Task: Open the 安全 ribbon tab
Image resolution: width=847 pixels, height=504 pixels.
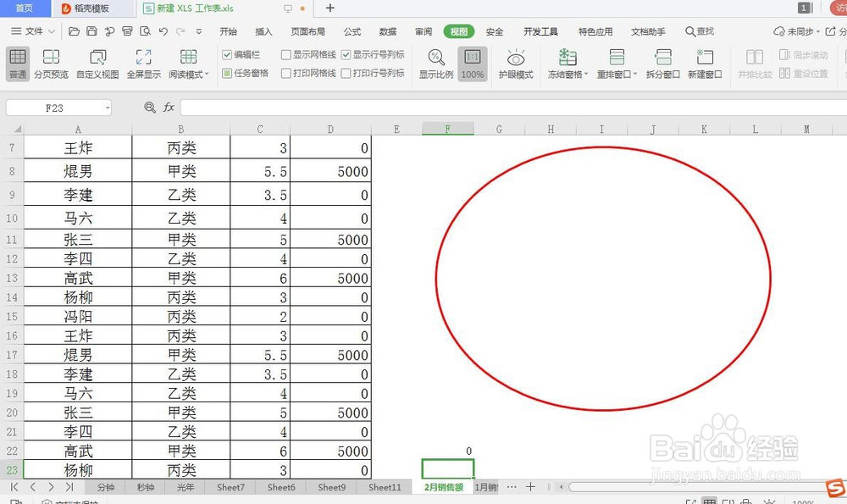Action: (495, 31)
